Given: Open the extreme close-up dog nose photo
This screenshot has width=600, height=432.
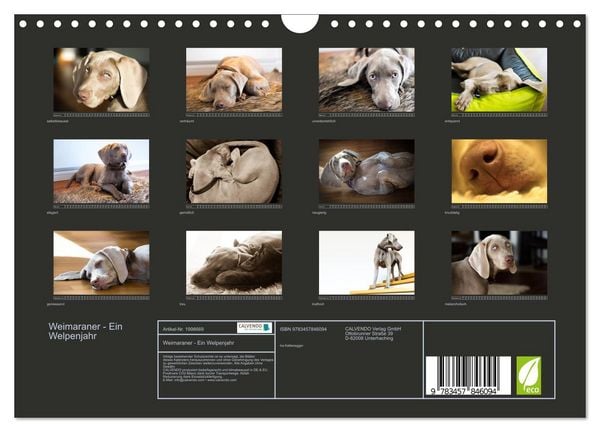Looking at the screenshot, I should coord(499,171).
